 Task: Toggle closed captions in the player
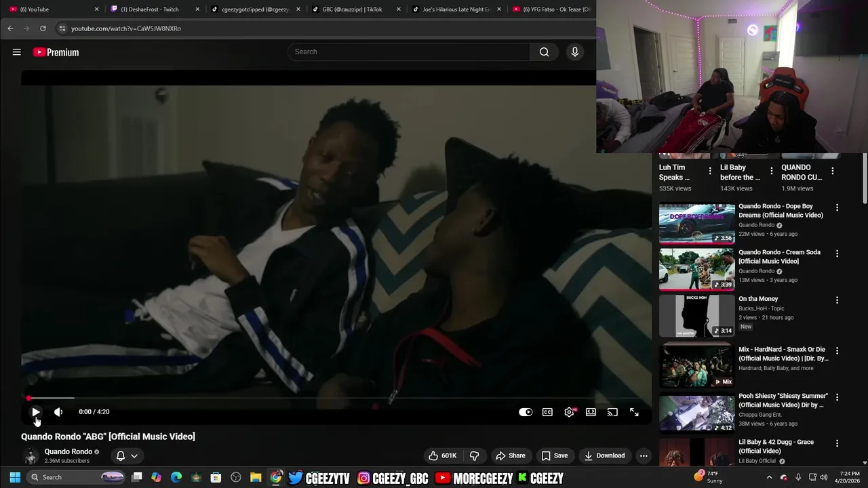(x=547, y=412)
